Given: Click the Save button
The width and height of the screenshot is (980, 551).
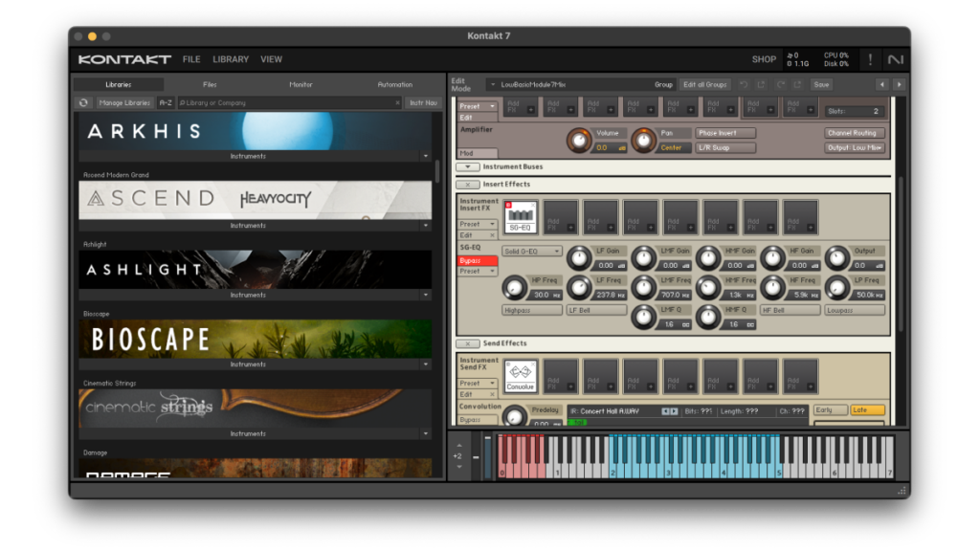Looking at the screenshot, I should coord(821,84).
